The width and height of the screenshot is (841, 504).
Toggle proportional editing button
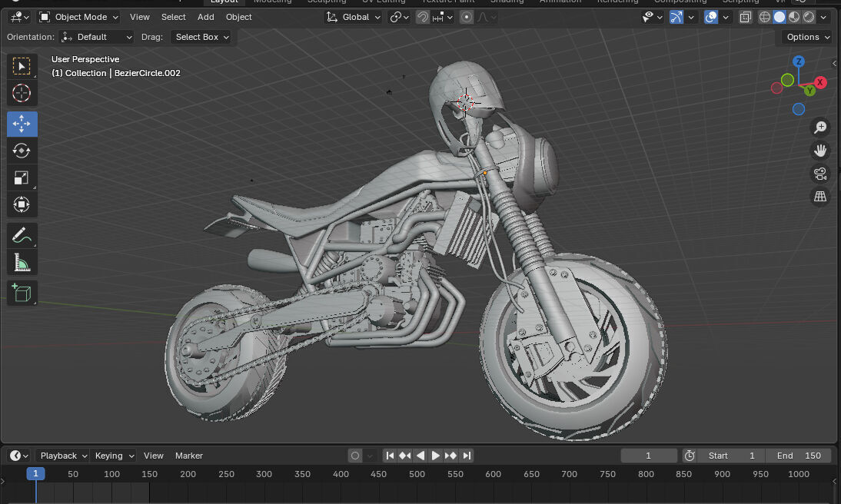tap(467, 17)
